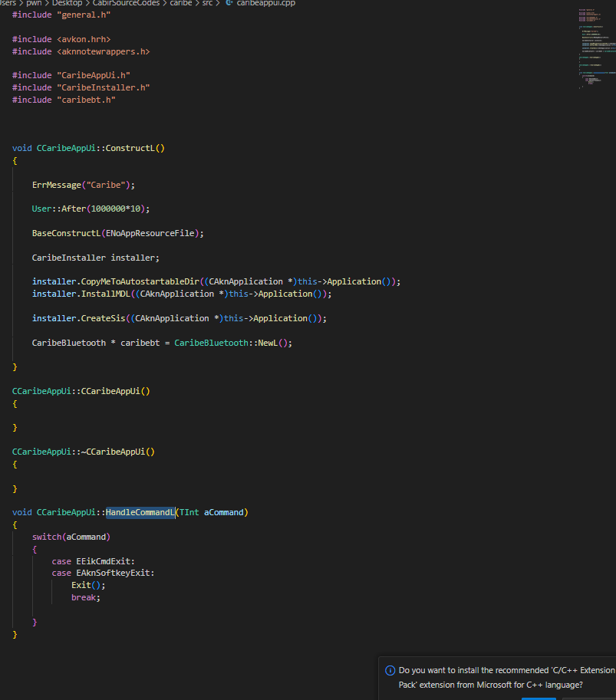Select the 'src' breadcrumb segment
The image size is (616, 700).
click(x=207, y=2)
